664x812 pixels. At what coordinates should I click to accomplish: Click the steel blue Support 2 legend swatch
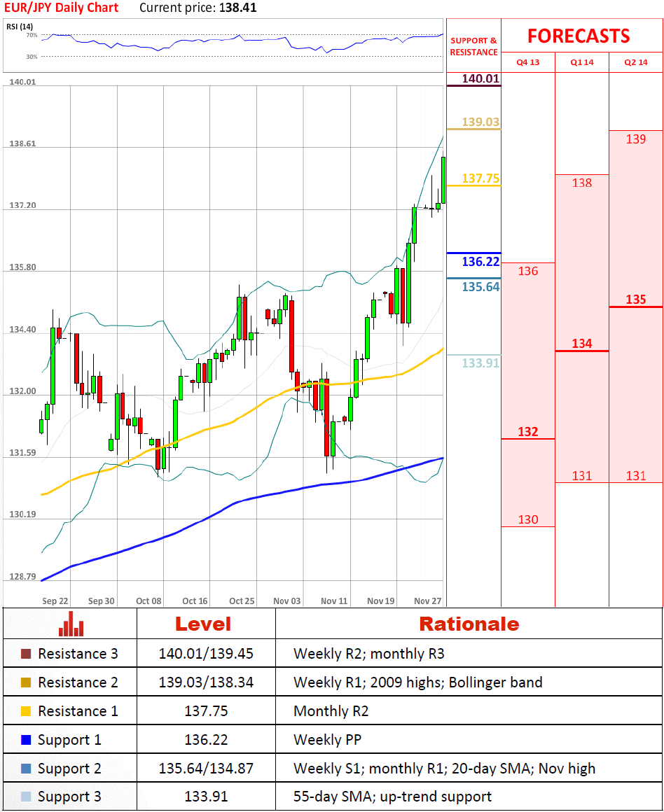[27, 769]
